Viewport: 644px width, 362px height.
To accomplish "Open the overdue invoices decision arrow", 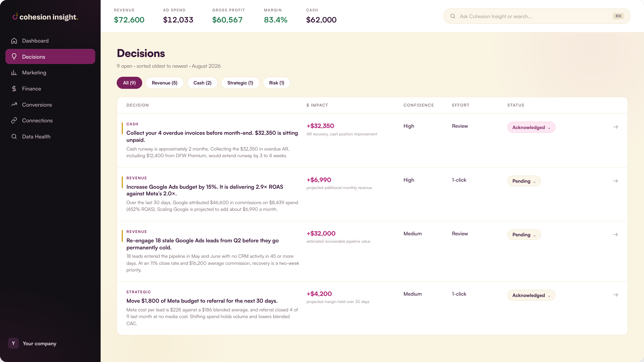I will tap(615, 127).
